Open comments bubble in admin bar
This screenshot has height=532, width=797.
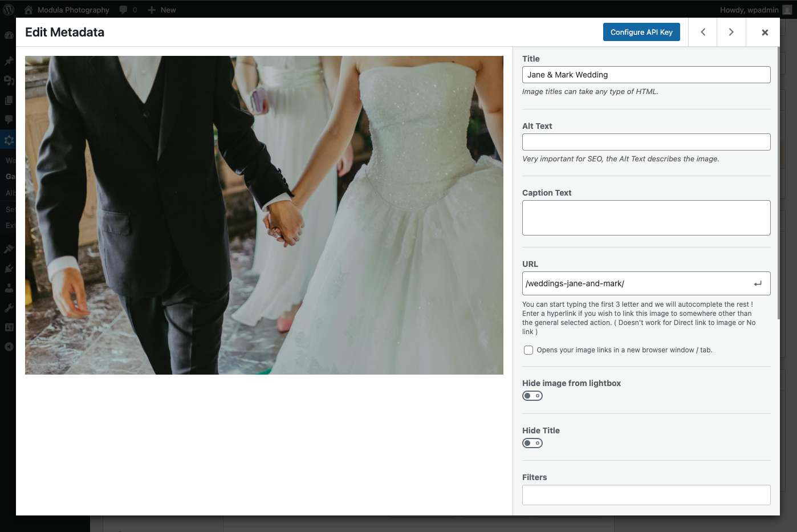click(128, 10)
